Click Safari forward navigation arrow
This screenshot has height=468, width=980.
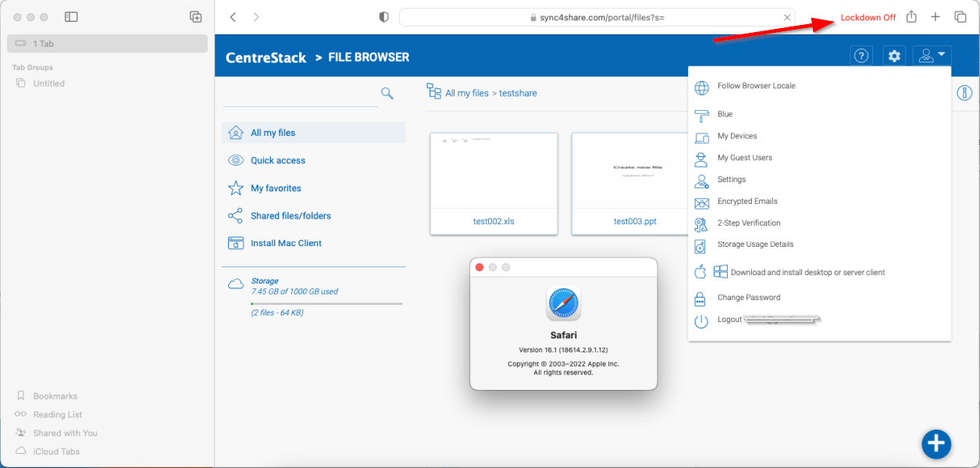(x=256, y=17)
